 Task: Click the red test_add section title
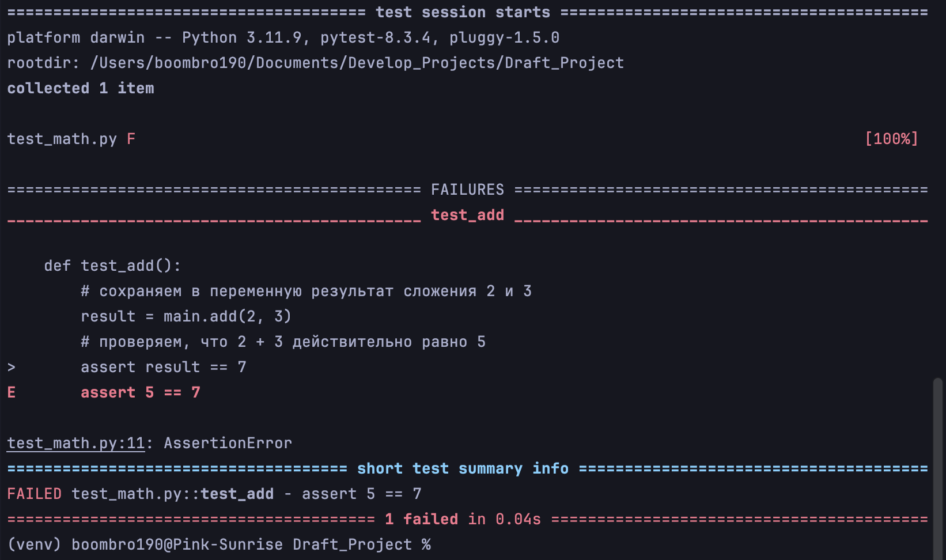pos(467,215)
